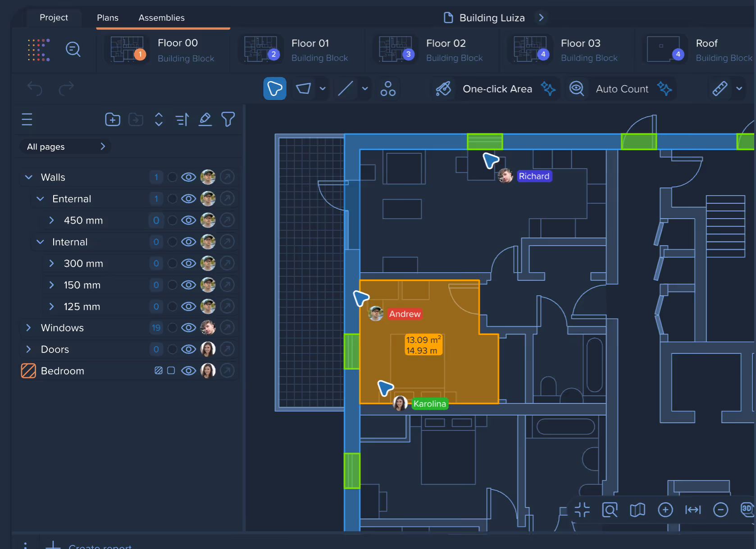Open the count tool
The width and height of the screenshot is (756, 549).
tap(388, 88)
